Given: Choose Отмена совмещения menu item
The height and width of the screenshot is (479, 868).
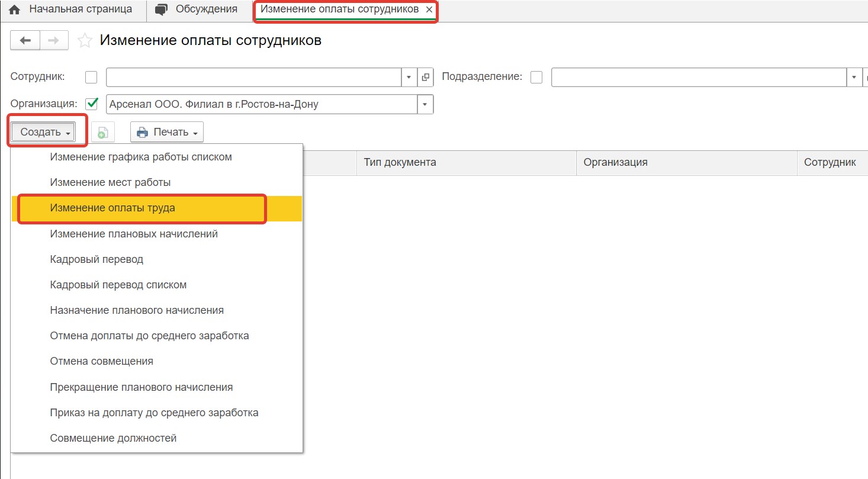Looking at the screenshot, I should [x=157, y=361].
